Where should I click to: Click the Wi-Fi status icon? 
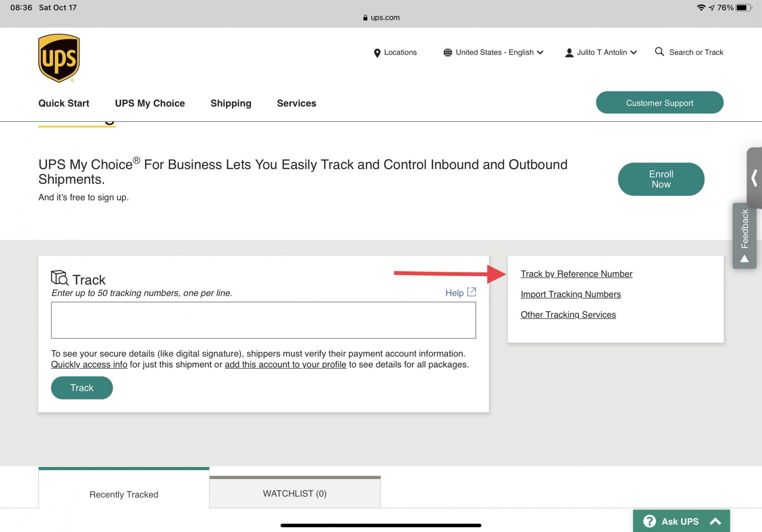(701, 8)
